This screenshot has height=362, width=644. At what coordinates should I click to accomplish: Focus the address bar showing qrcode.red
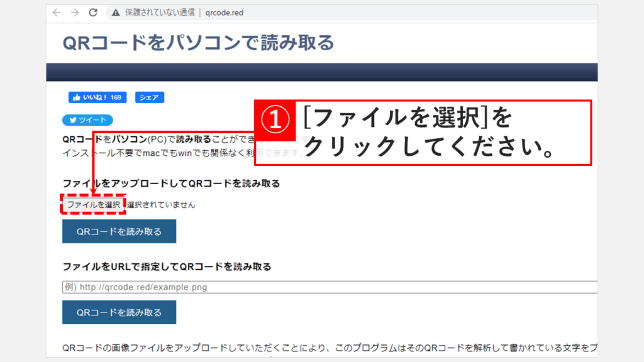[x=352, y=13]
